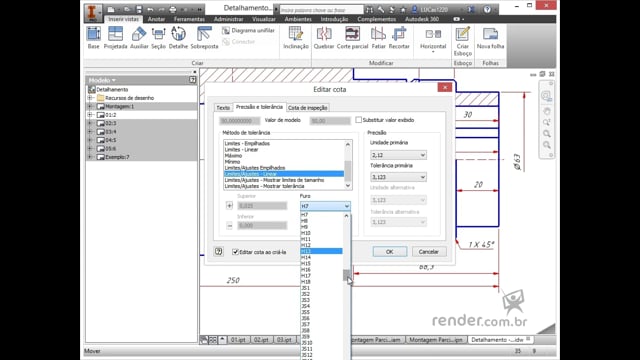Image resolution: width=640 pixels, height=360 pixels.
Task: Open the Horizontal tool dropdown arrow
Action: tap(433, 52)
